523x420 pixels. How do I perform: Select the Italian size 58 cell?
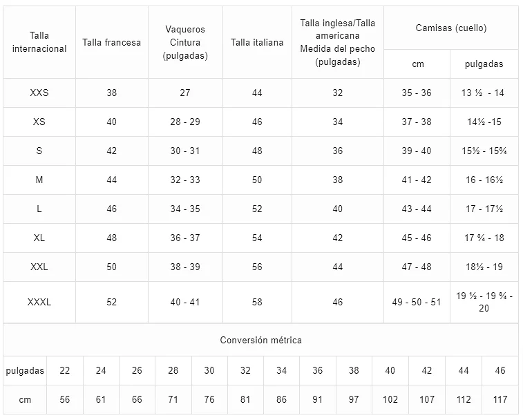[257, 303]
